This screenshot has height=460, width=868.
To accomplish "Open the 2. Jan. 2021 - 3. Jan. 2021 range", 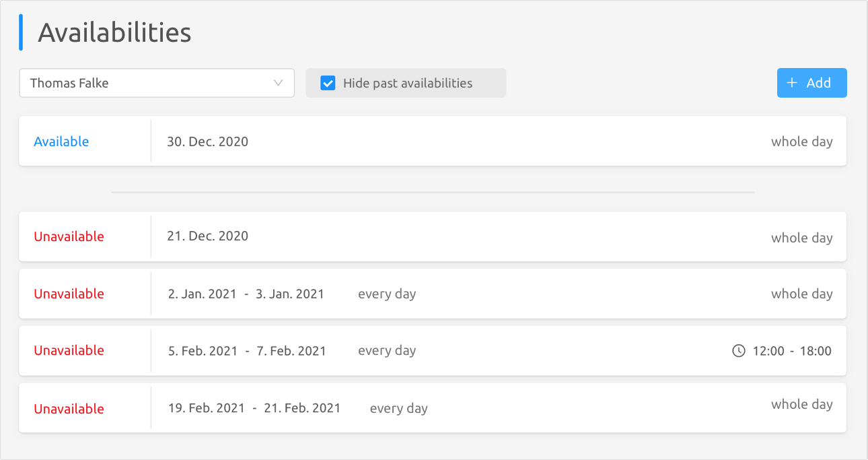I will pyautogui.click(x=246, y=294).
